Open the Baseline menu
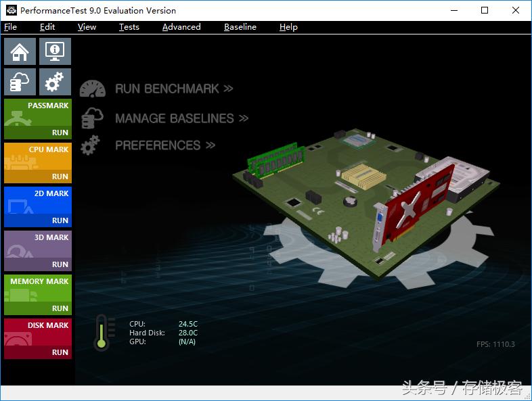This screenshot has width=532, height=401. click(x=240, y=27)
